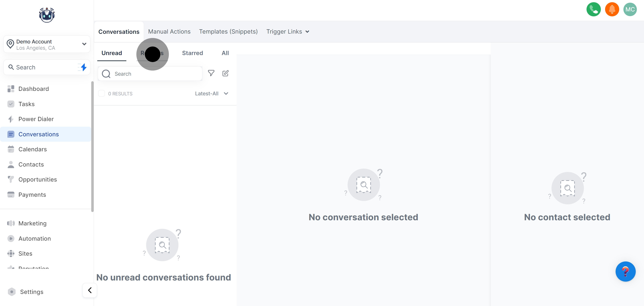Open the blue help question button
Viewport: 644px width, 306px height.
tap(625, 271)
